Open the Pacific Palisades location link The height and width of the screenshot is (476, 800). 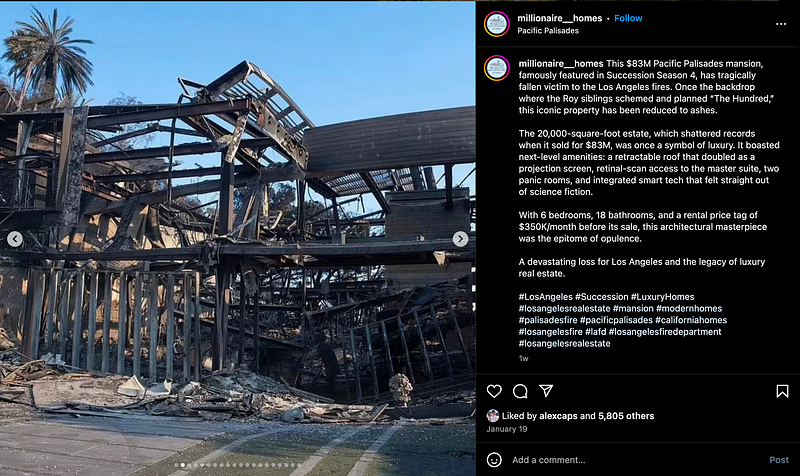click(547, 31)
